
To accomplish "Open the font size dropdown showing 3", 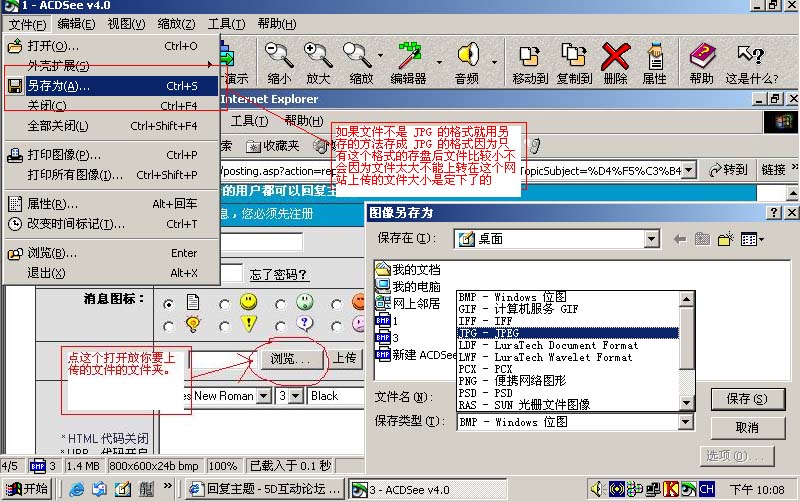I will click(296, 396).
